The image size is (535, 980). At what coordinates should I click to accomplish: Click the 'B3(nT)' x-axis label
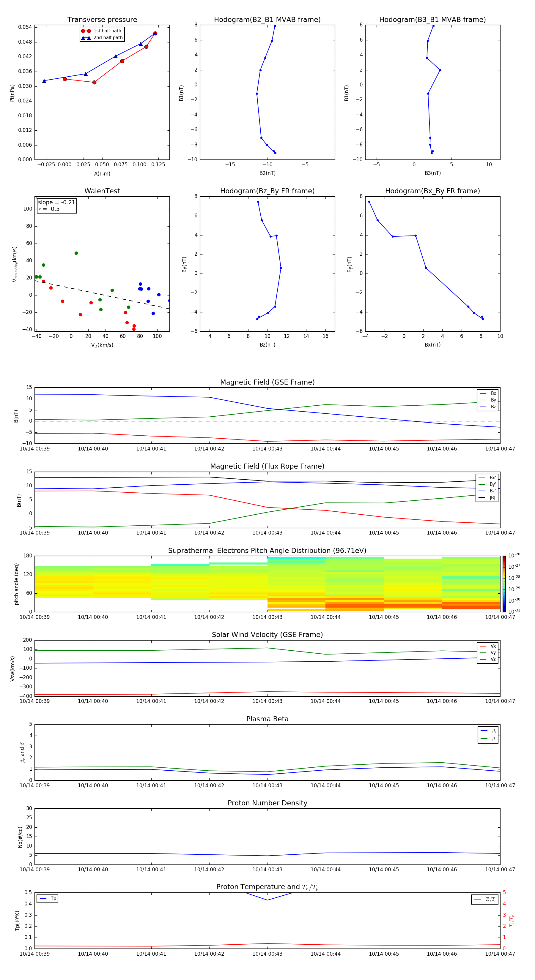[432, 173]
